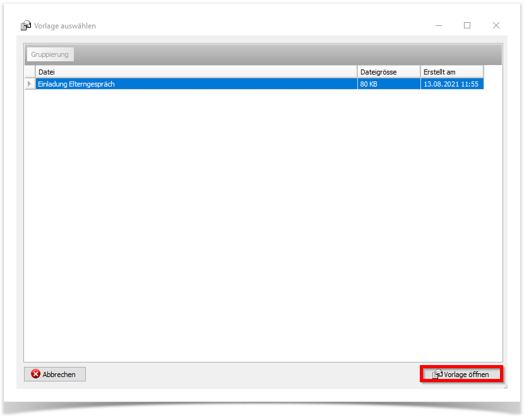This screenshot has width=529, height=420.
Task: Close the Vorlage auswählen window
Action: [x=496, y=25]
